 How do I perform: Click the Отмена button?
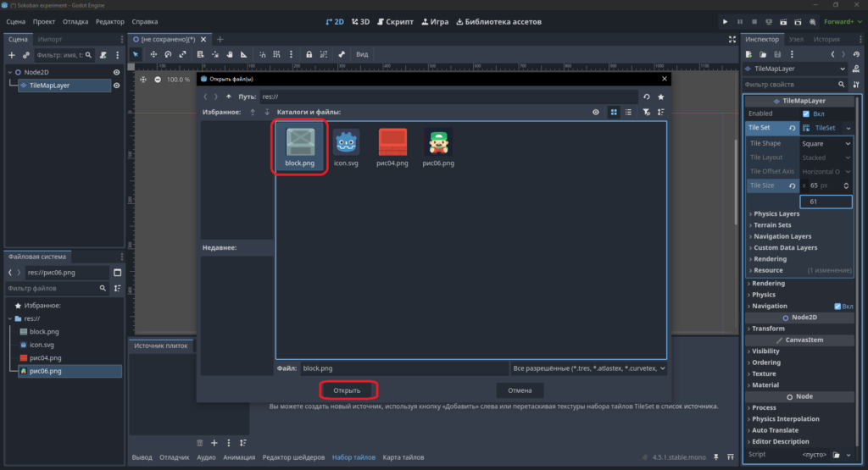coord(520,390)
